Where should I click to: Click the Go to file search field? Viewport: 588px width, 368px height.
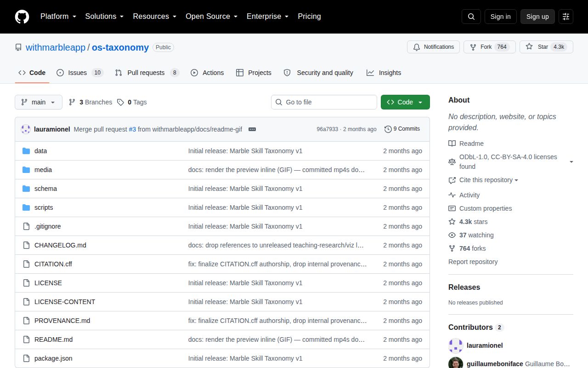click(x=324, y=102)
